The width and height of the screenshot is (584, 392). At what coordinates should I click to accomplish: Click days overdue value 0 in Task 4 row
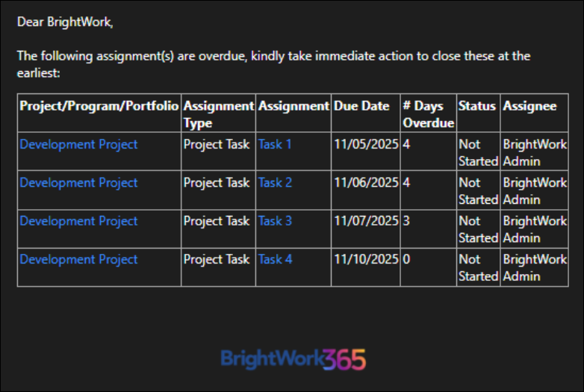click(406, 260)
